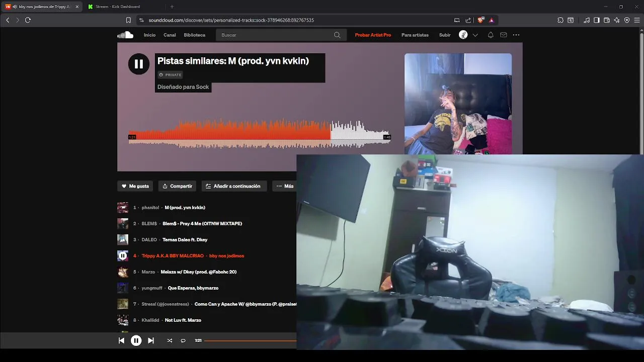This screenshot has width=644, height=362.
Task: Click the search magnifier icon
Action: pyautogui.click(x=337, y=35)
